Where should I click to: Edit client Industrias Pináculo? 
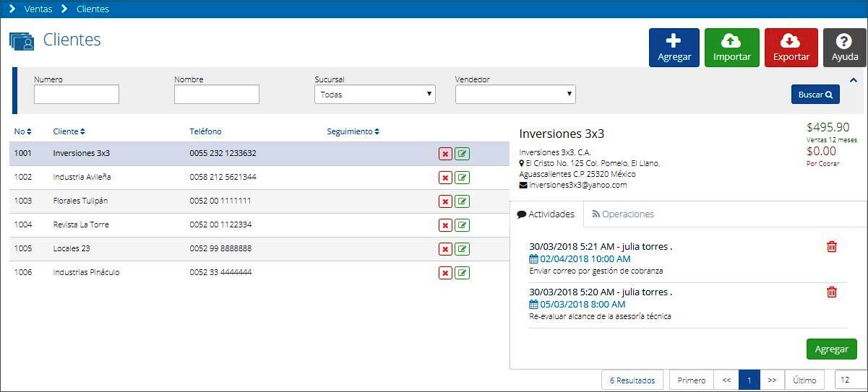click(463, 273)
